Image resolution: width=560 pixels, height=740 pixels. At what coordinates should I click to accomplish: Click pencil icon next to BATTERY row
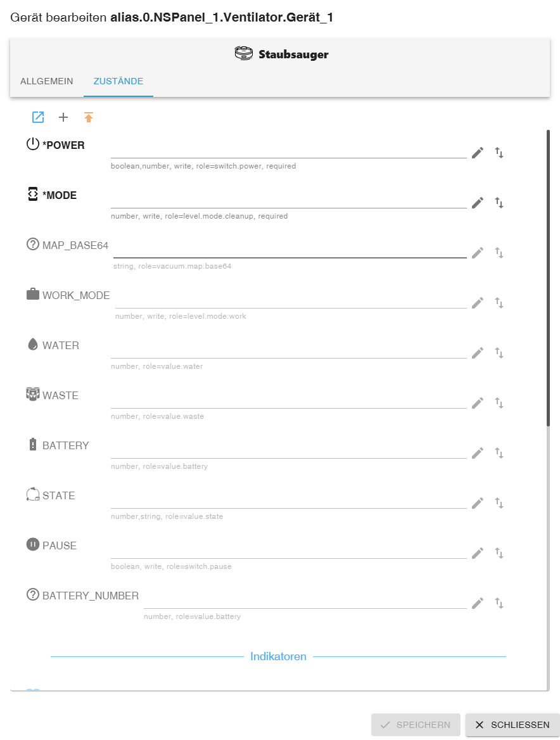tap(478, 453)
